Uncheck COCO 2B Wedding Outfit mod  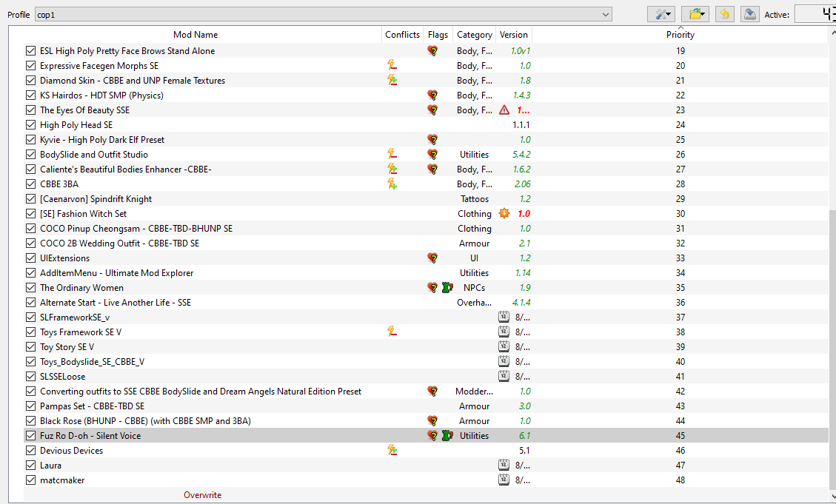pyautogui.click(x=31, y=243)
